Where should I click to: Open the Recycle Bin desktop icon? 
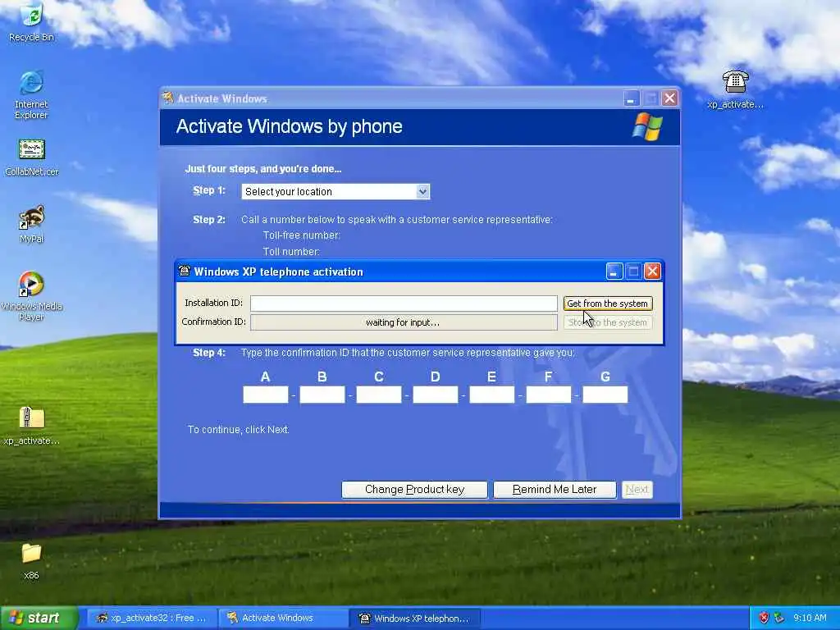click(x=31, y=21)
